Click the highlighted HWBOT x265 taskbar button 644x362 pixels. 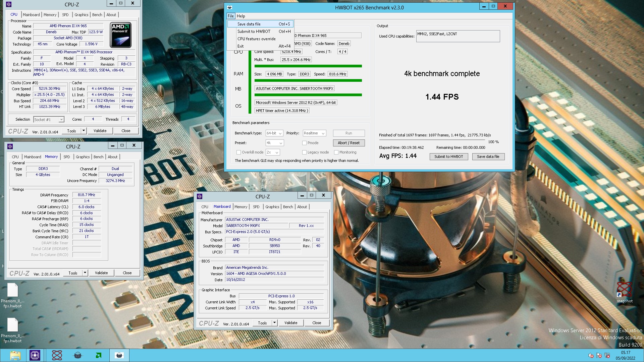tap(119, 355)
